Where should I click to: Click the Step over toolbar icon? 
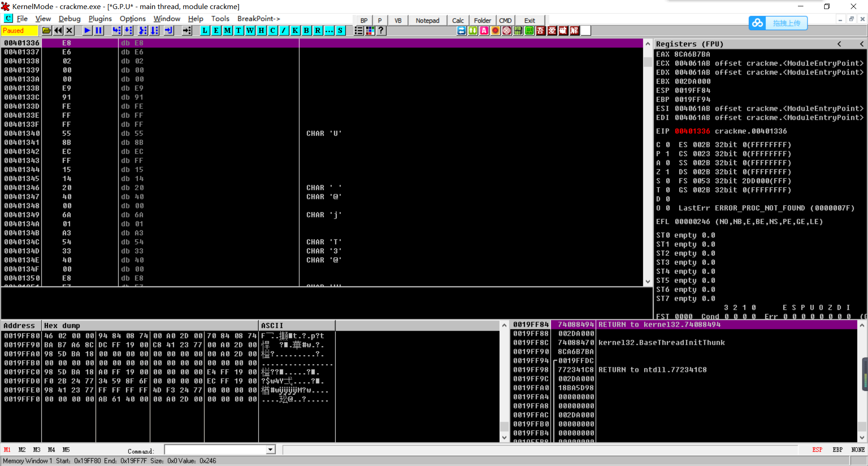click(128, 30)
